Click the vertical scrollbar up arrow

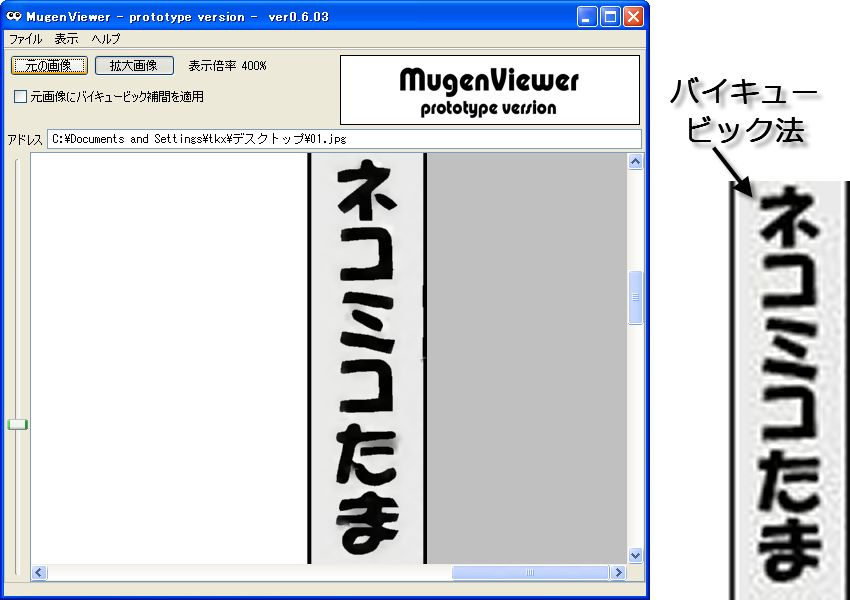(x=635, y=162)
